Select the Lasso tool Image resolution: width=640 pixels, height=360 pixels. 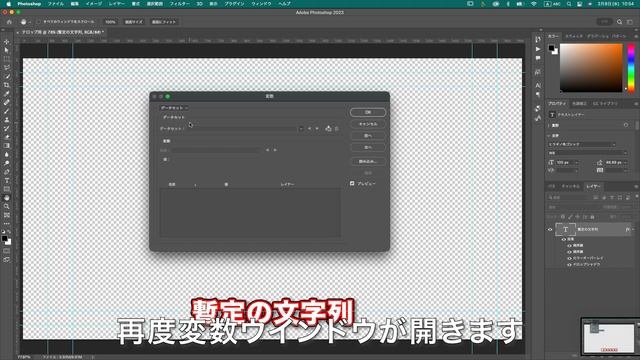pos(7,67)
